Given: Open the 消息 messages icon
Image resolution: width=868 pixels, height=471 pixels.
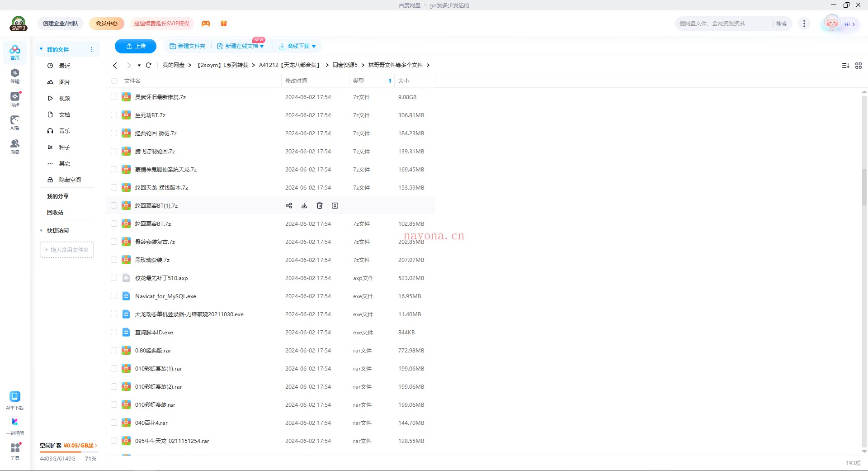Looking at the screenshot, I should (x=15, y=146).
